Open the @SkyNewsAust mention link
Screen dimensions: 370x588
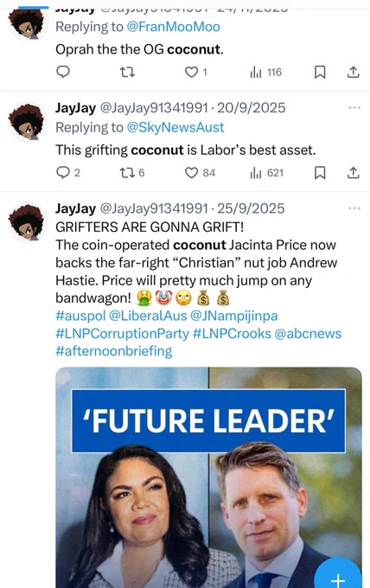(x=175, y=127)
